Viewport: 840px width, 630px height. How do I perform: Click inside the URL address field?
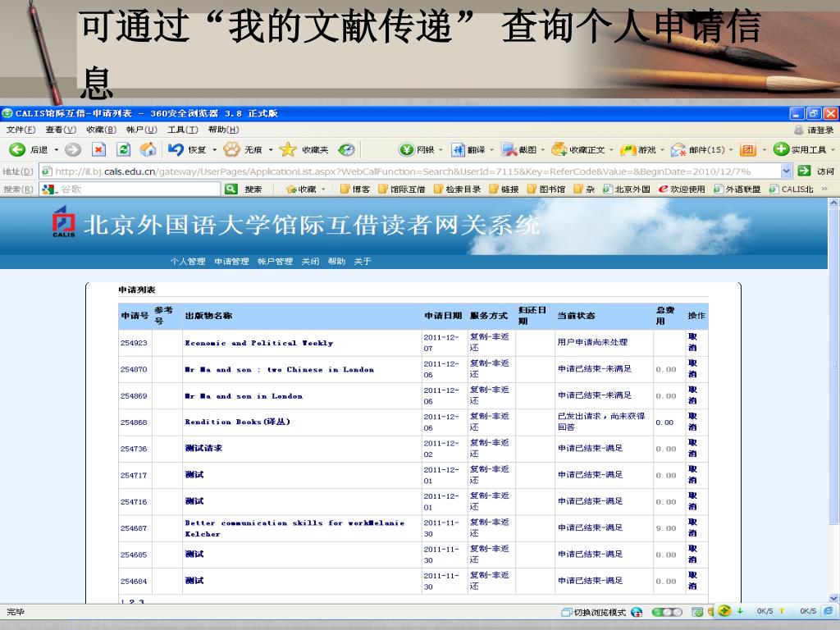pos(410,171)
